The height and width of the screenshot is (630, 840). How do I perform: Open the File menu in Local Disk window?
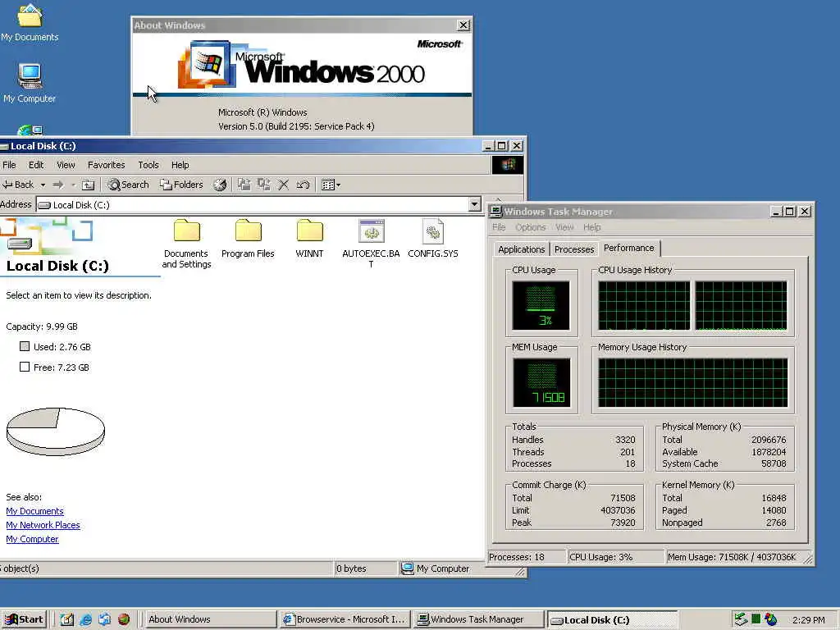point(9,165)
